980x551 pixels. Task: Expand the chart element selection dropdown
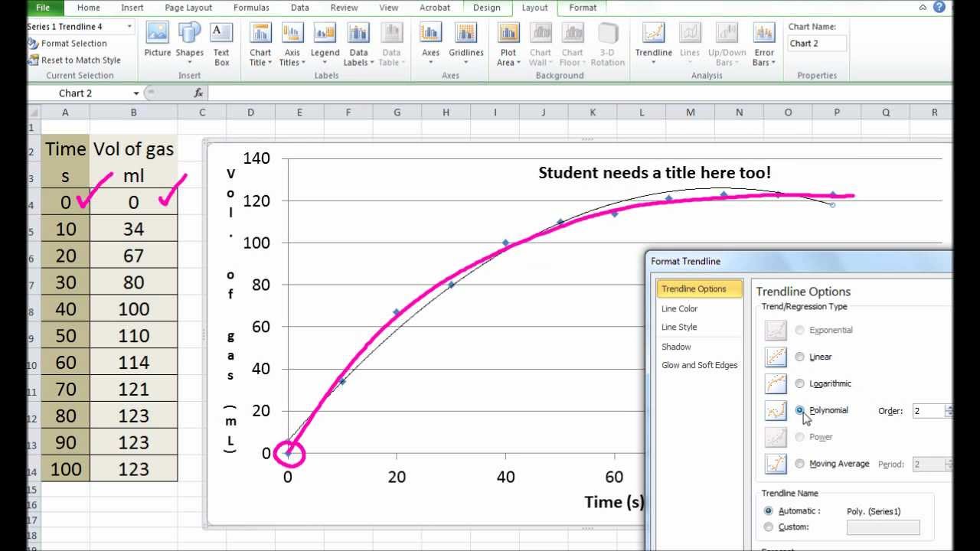click(129, 27)
